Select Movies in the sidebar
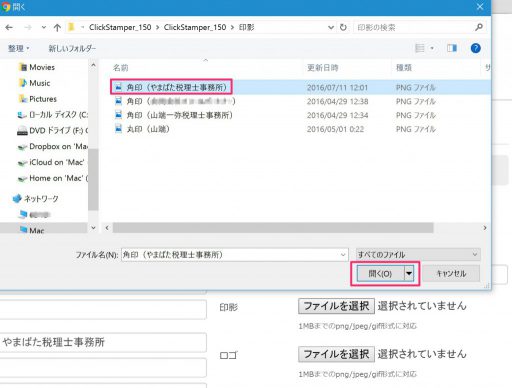 (x=42, y=67)
